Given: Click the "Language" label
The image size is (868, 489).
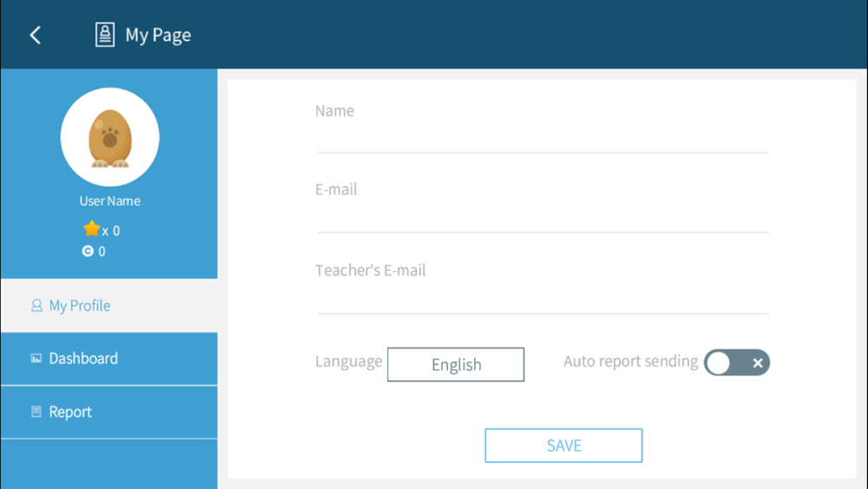Looking at the screenshot, I should [x=349, y=361].
